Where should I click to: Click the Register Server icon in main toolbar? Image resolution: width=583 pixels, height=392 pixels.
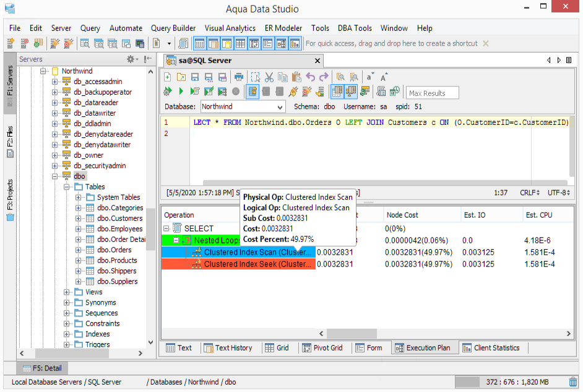(11, 43)
